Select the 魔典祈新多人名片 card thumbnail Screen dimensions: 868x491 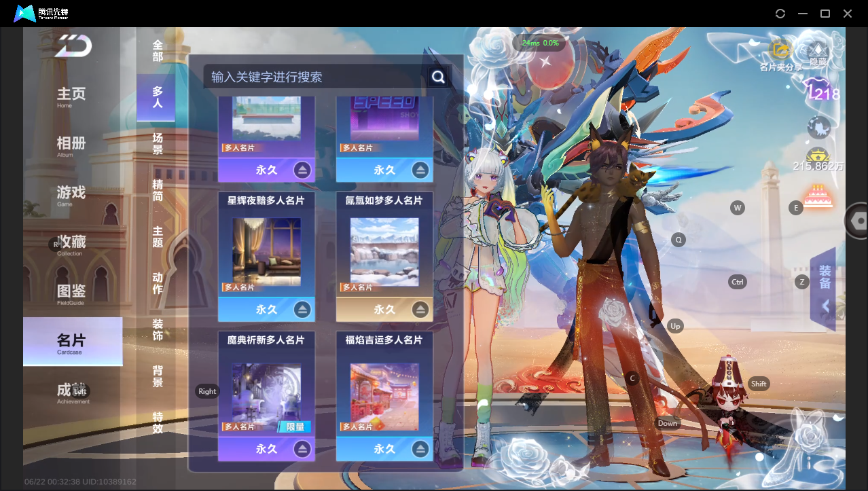(266, 397)
